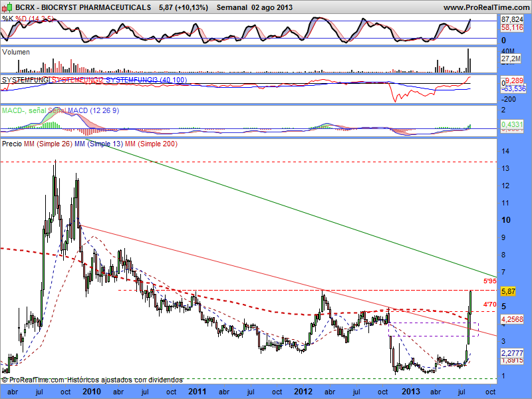The image size is (532, 399).
Task: Click the 5,87 (+10,13%) quote in header
Action: [x=184, y=7]
